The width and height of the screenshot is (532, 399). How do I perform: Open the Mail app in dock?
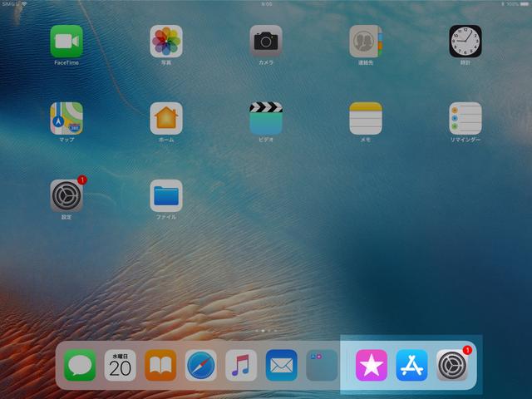(282, 366)
